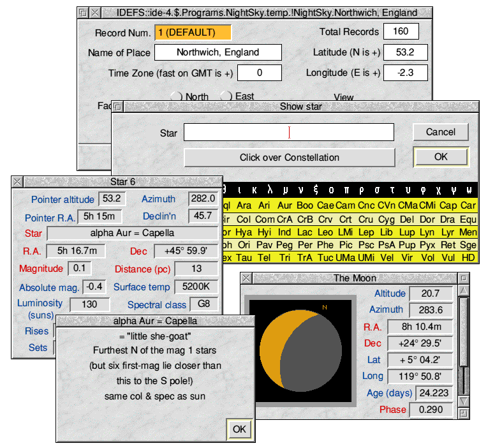Select the UMa constellation
495x448 pixels.
[345, 258]
